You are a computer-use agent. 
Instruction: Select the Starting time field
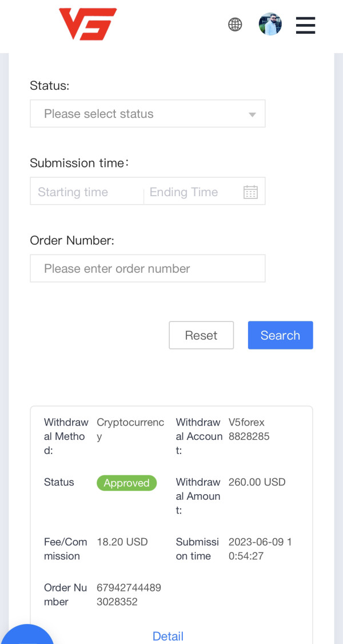(87, 192)
